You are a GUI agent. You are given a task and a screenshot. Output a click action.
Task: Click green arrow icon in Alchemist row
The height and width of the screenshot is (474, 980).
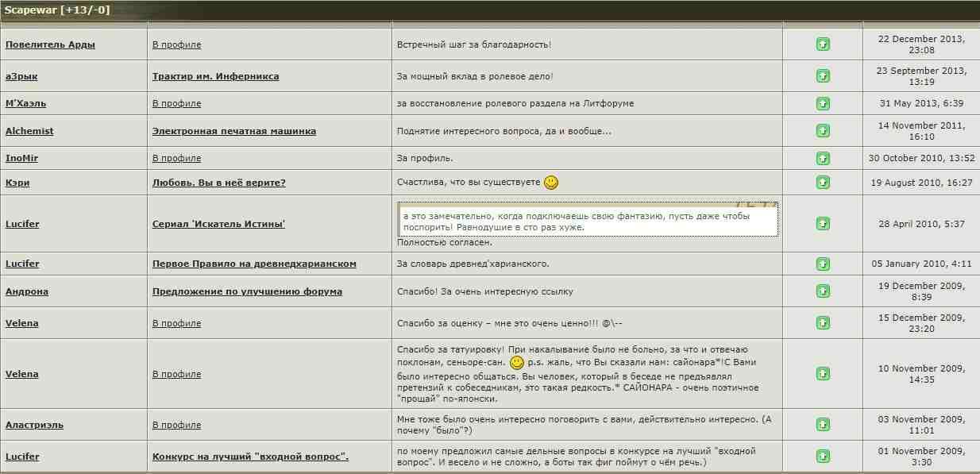coord(823,131)
